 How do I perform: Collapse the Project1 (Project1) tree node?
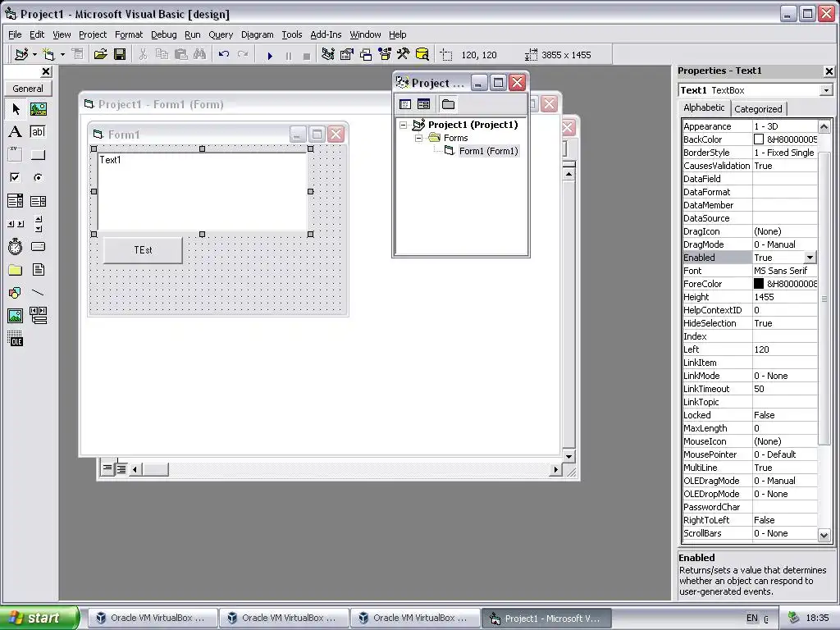click(404, 125)
